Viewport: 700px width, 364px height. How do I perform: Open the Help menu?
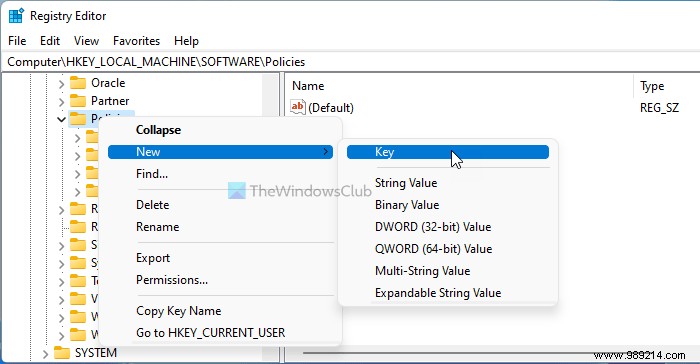tap(186, 41)
